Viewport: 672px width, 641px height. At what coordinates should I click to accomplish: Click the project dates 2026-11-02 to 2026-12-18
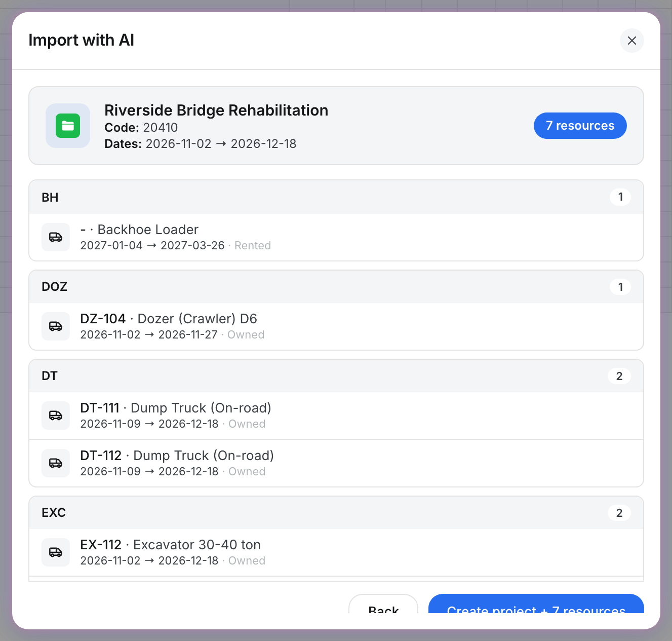tap(221, 144)
